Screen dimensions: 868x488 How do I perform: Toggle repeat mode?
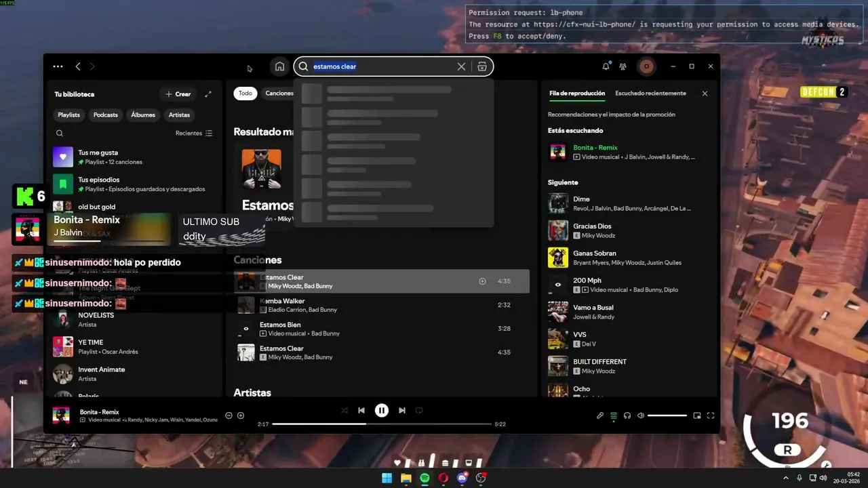click(419, 410)
